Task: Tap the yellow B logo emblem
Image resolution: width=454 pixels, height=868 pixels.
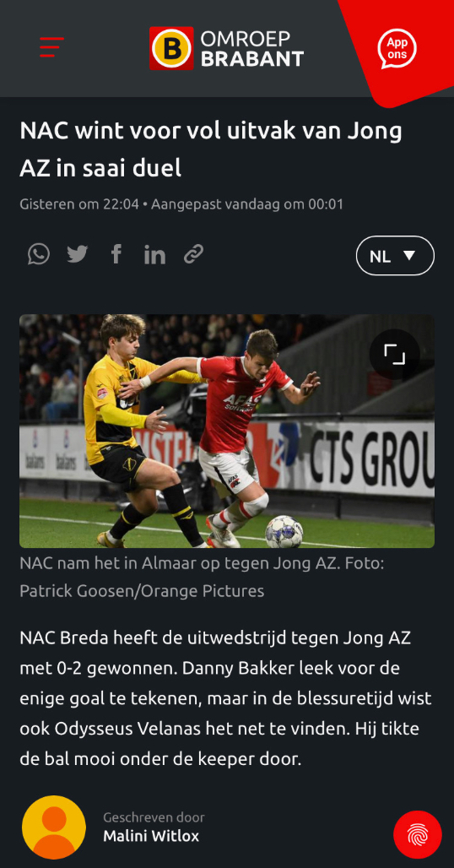Action: (171, 48)
